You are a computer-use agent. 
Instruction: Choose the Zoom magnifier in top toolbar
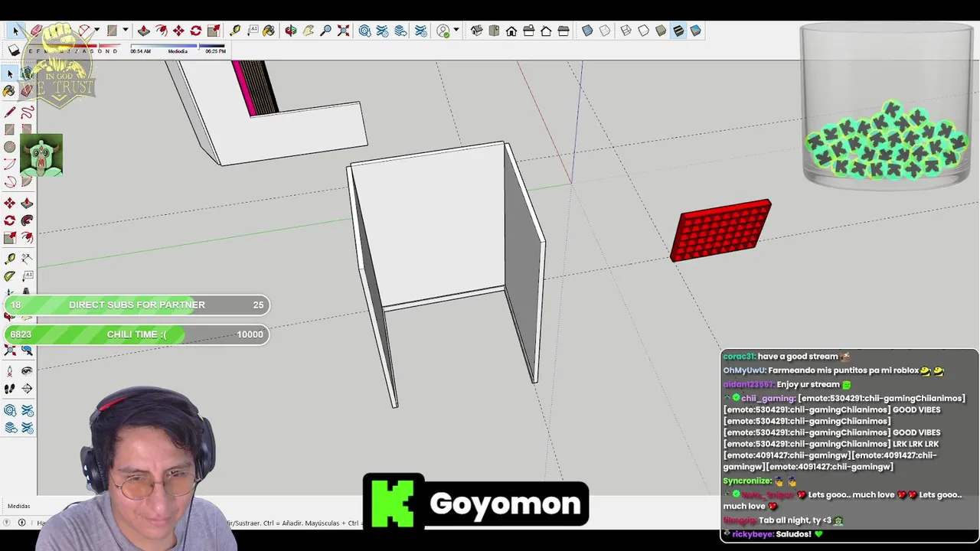pyautogui.click(x=326, y=31)
